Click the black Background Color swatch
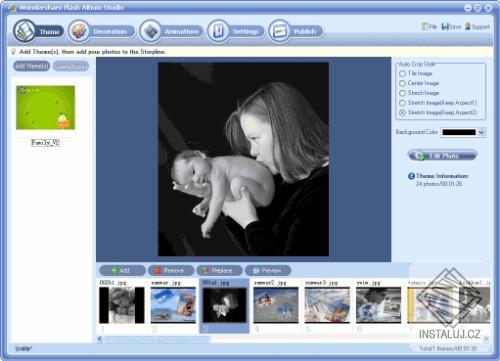This screenshot has width=500, height=361. click(x=459, y=132)
